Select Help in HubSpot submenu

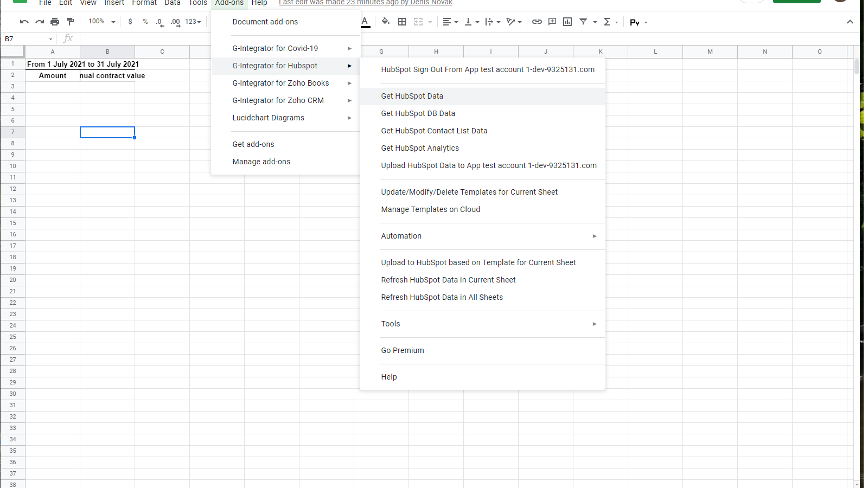482,377
